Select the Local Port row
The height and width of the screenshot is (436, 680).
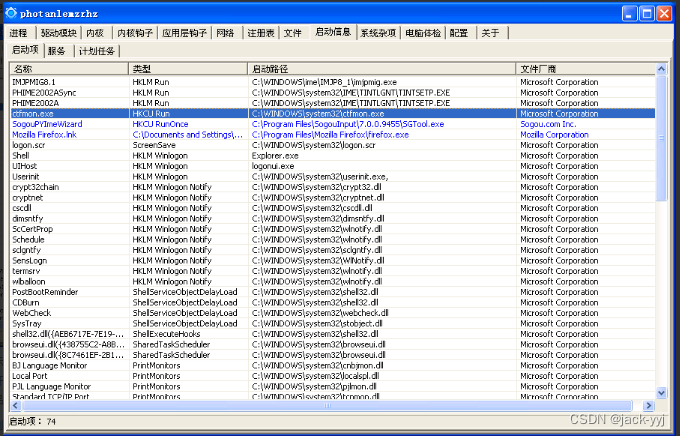(x=333, y=376)
